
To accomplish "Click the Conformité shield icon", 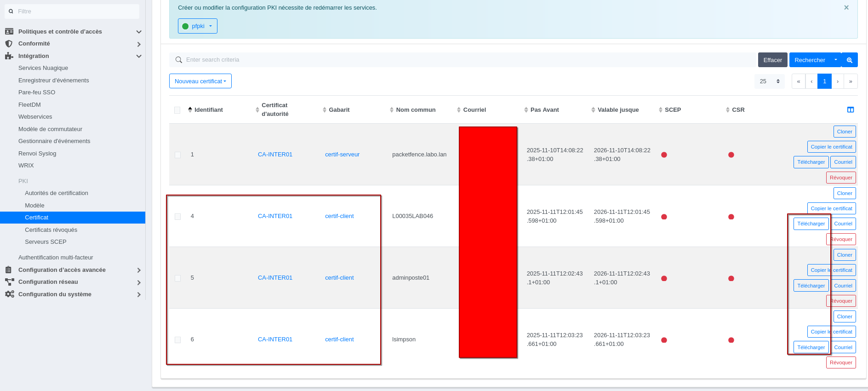I will click(9, 44).
